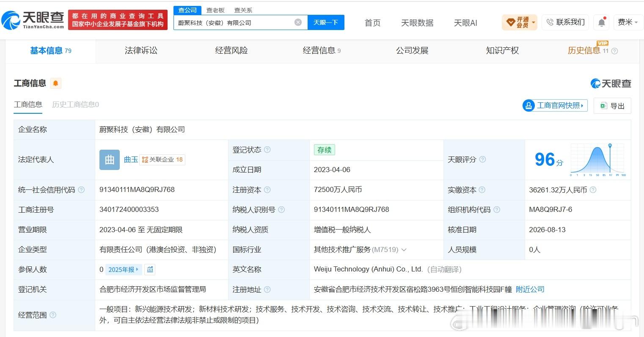Image resolution: width=644 pixels, height=337 pixels.
Task: Open the 知识产权 tab
Action: pos(502,51)
